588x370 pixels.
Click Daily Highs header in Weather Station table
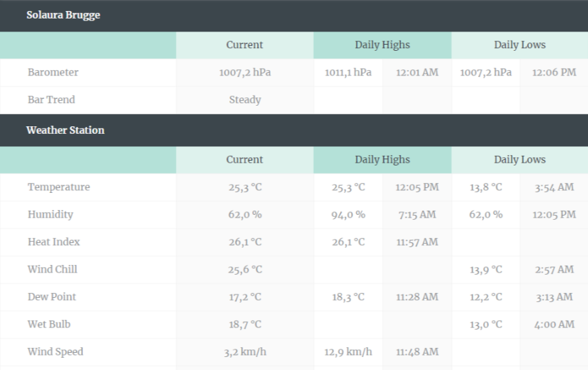point(382,160)
